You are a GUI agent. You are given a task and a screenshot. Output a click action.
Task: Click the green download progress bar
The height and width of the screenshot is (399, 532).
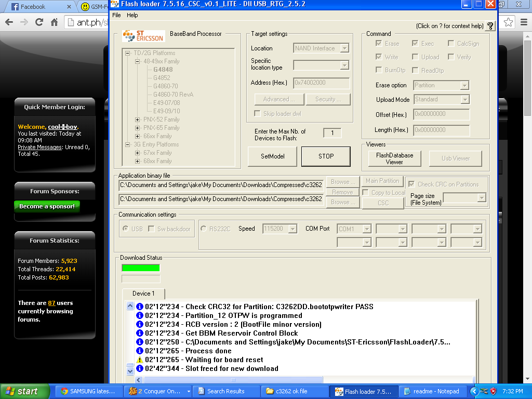[x=141, y=268]
